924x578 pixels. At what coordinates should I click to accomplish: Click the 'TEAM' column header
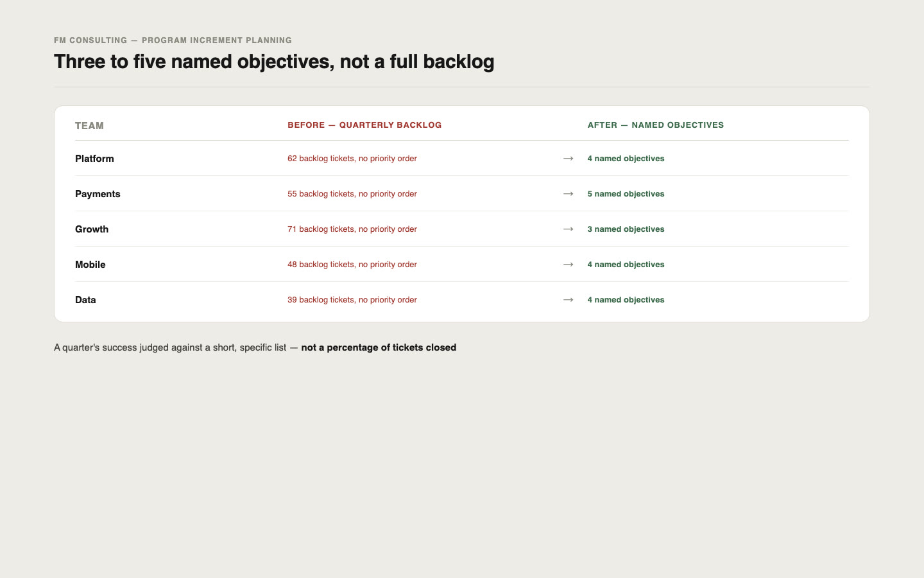(x=89, y=126)
